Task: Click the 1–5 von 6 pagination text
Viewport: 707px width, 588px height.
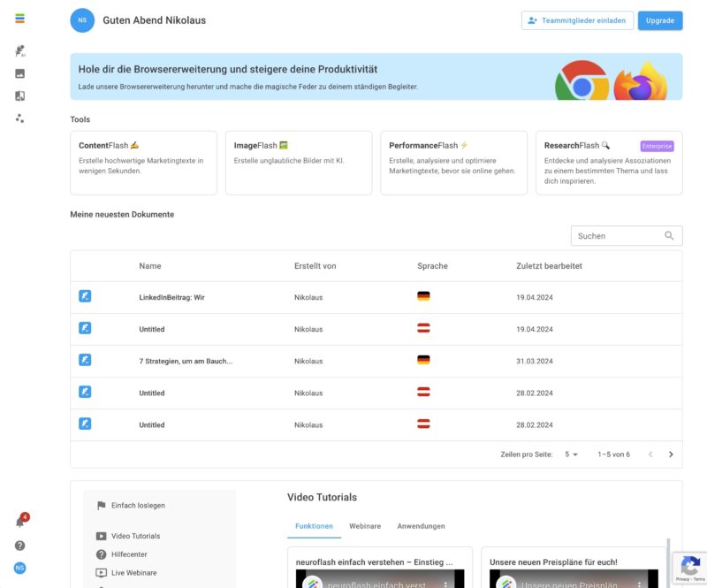Action: [x=613, y=454]
